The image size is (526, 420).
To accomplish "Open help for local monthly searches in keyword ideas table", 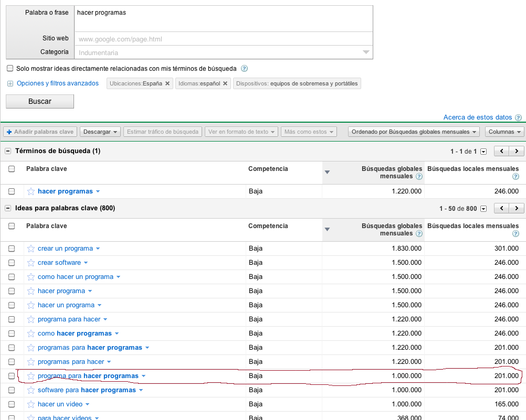I will tap(516, 234).
